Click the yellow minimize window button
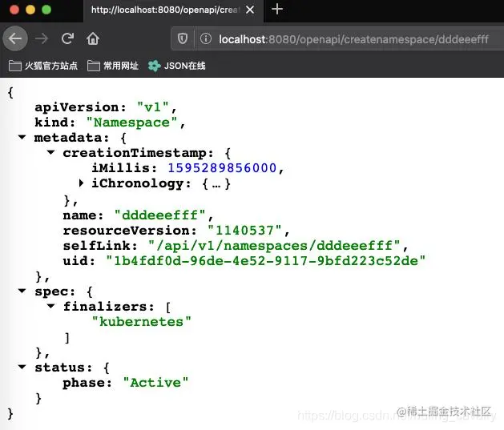Screen dimensions: 504x430 [x=30, y=10]
